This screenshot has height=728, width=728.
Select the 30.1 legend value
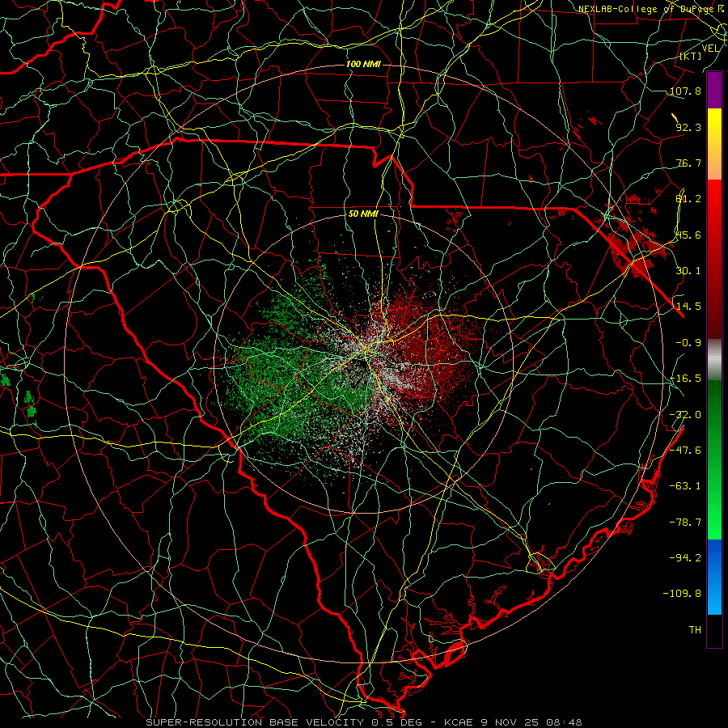pos(688,271)
